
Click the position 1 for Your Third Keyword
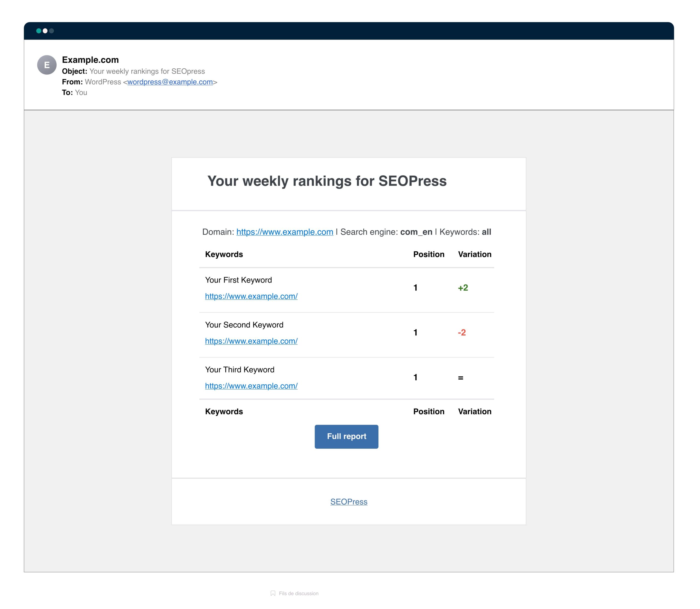[415, 377]
